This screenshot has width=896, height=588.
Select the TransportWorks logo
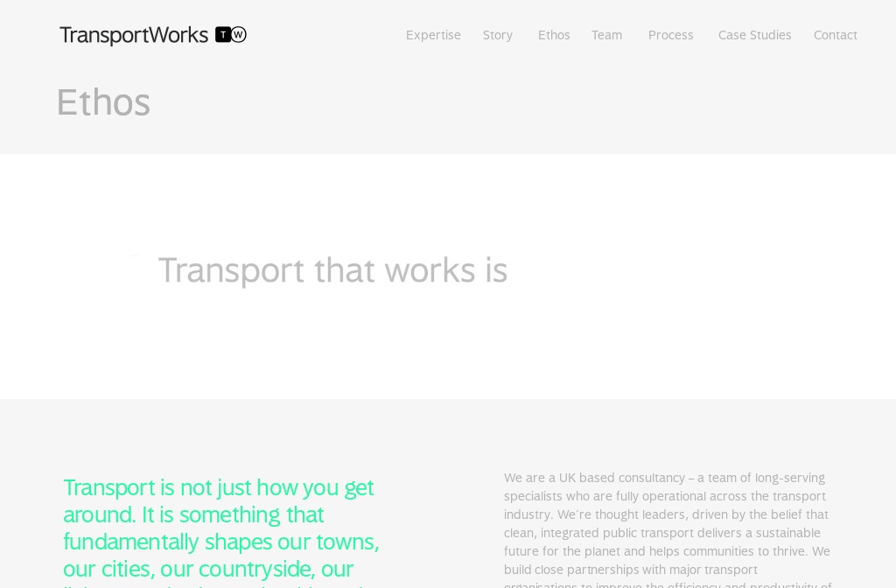(x=153, y=35)
